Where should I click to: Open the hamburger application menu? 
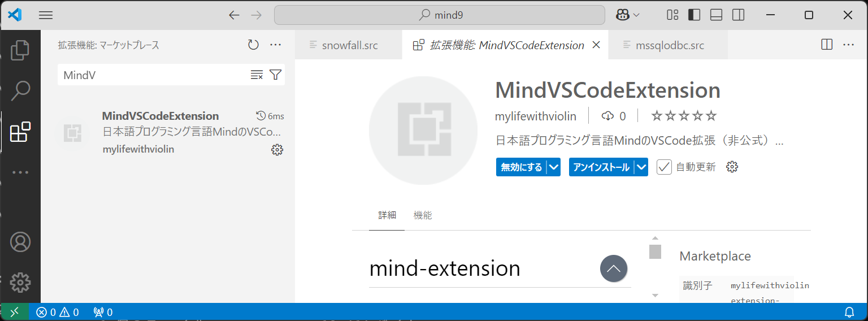46,15
